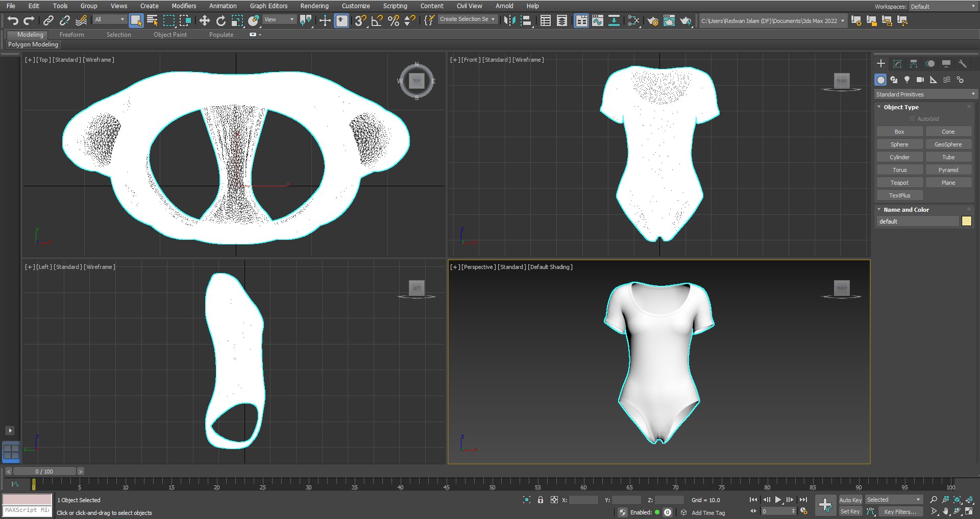Toggle the Angle Snap
Image resolution: width=980 pixels, height=519 pixels.
click(x=377, y=20)
